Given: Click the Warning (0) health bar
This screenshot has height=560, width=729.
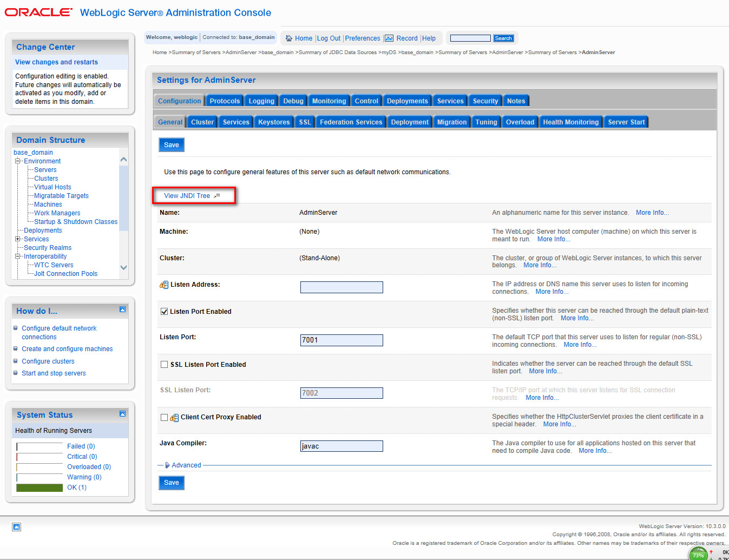Looking at the screenshot, I should click(40, 477).
